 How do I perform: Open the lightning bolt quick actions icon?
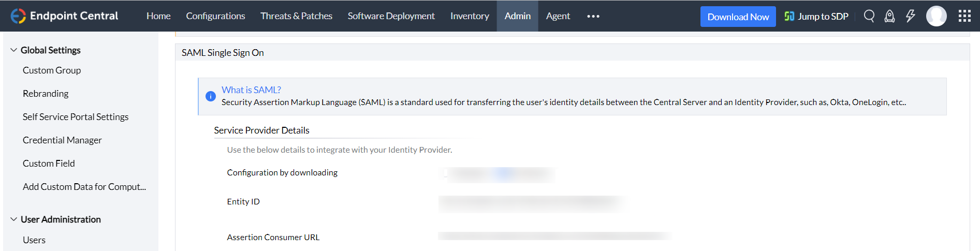click(x=910, y=16)
